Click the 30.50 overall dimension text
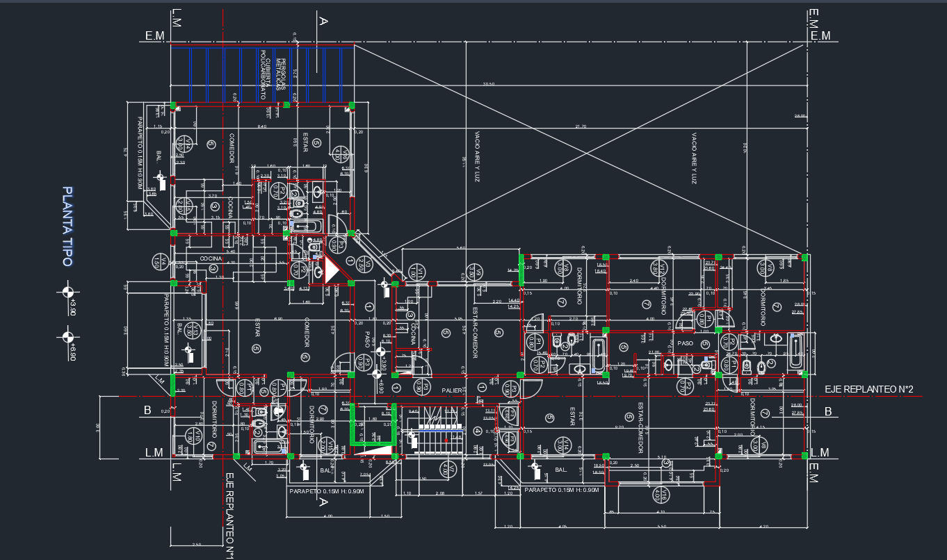The width and height of the screenshot is (947, 560). click(488, 84)
